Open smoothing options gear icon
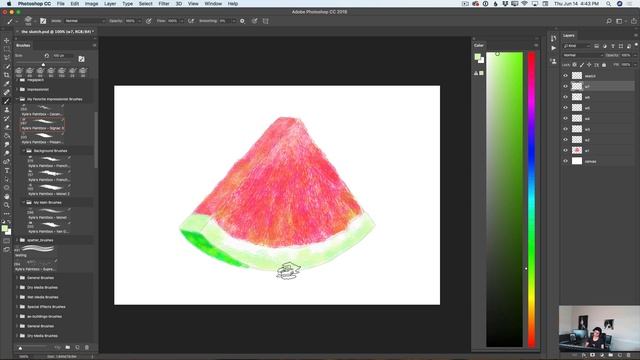Screen dimensions: 640x360 [x=242, y=21]
